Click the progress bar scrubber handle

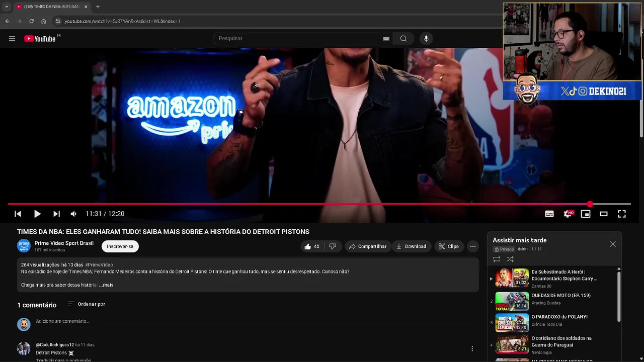(590, 204)
